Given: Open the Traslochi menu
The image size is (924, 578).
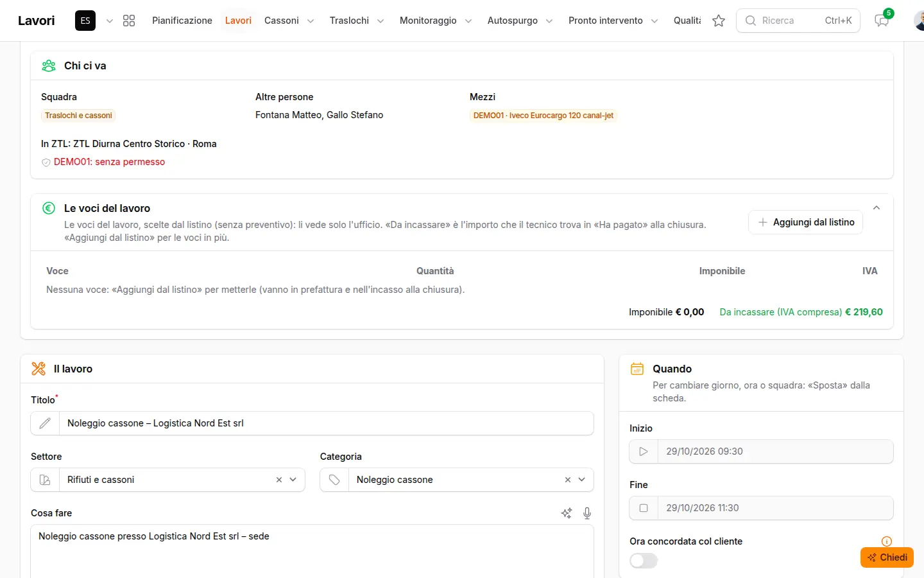Looking at the screenshot, I should pos(357,21).
